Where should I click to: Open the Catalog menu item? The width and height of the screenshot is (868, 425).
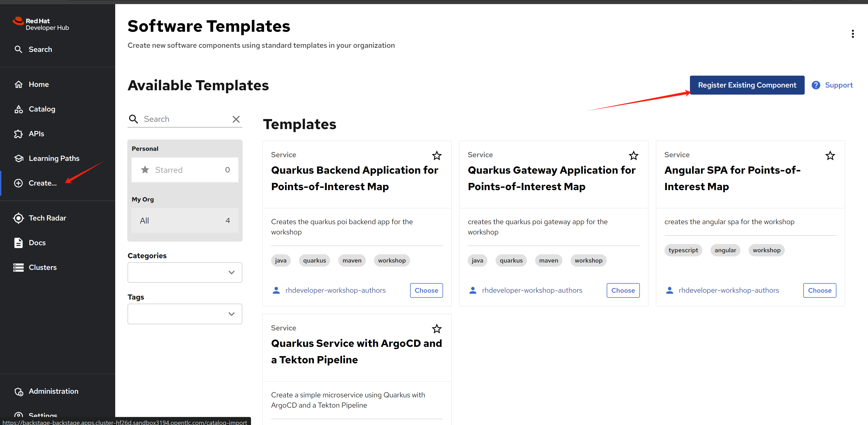pos(42,109)
